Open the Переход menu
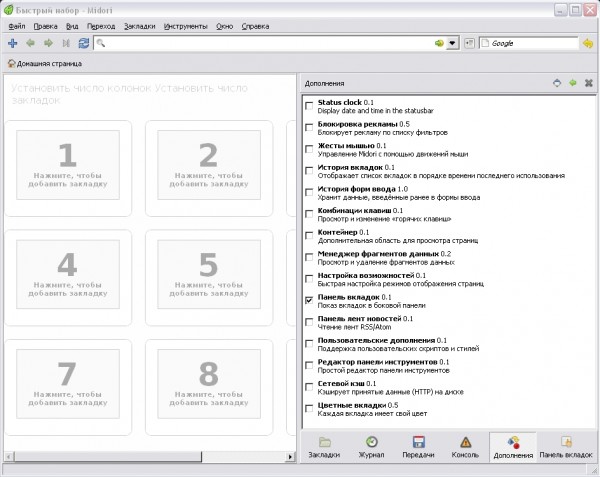 [101, 26]
